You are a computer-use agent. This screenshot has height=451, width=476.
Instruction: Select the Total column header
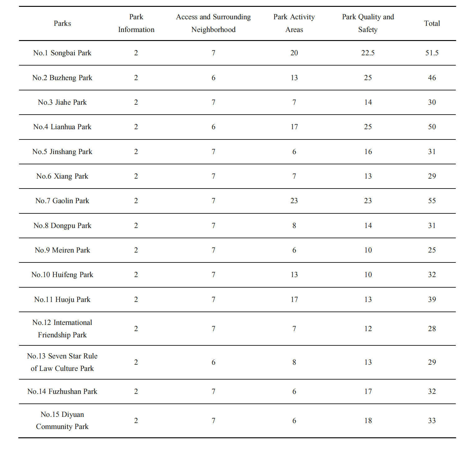(432, 23)
